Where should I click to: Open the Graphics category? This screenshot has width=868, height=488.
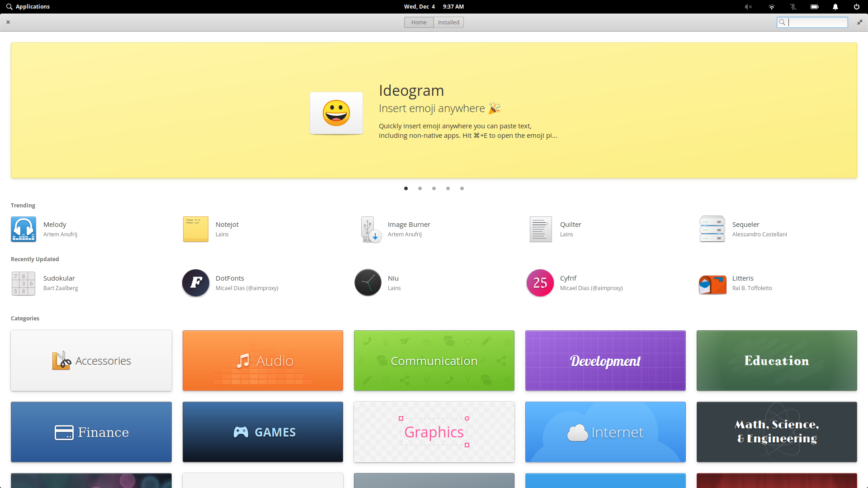pyautogui.click(x=434, y=432)
